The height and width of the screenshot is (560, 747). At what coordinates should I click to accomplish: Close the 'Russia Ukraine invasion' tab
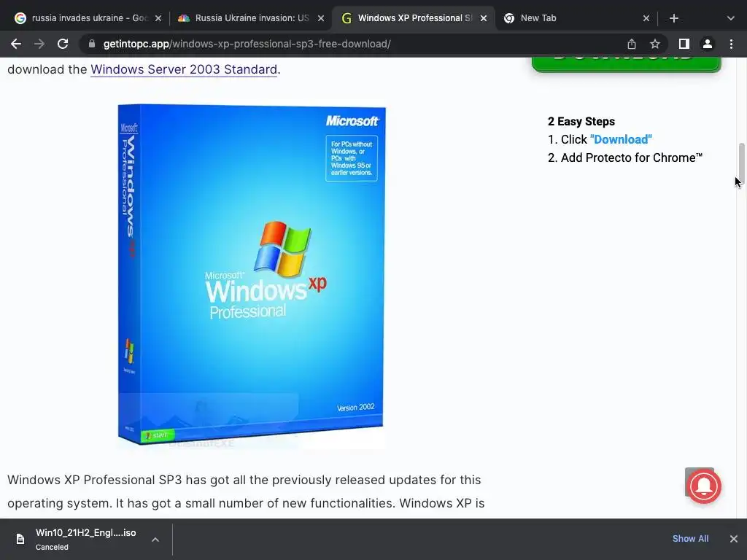coord(321,18)
